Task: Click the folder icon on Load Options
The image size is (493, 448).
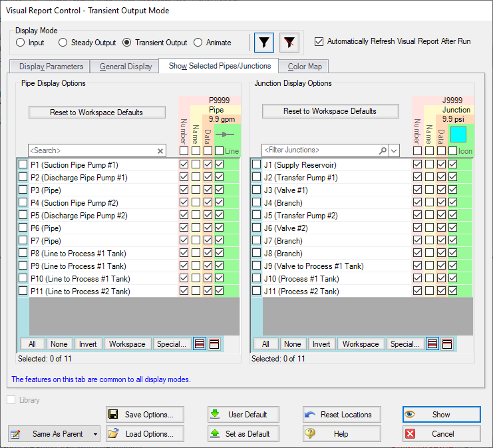Action: [x=113, y=433]
